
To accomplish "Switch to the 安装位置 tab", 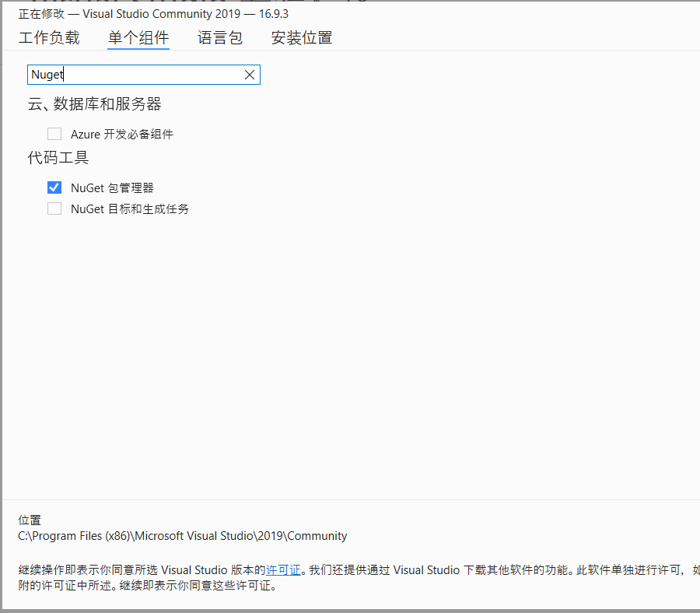I will pyautogui.click(x=302, y=37).
